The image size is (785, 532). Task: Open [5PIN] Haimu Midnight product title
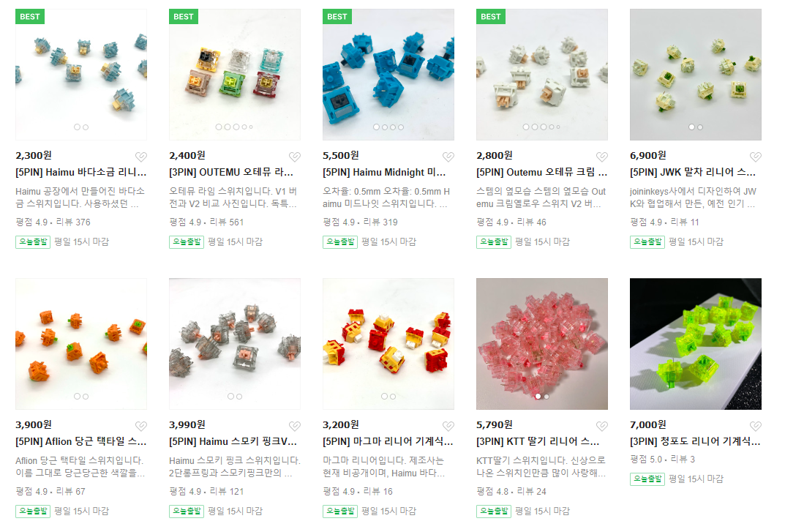(x=384, y=172)
